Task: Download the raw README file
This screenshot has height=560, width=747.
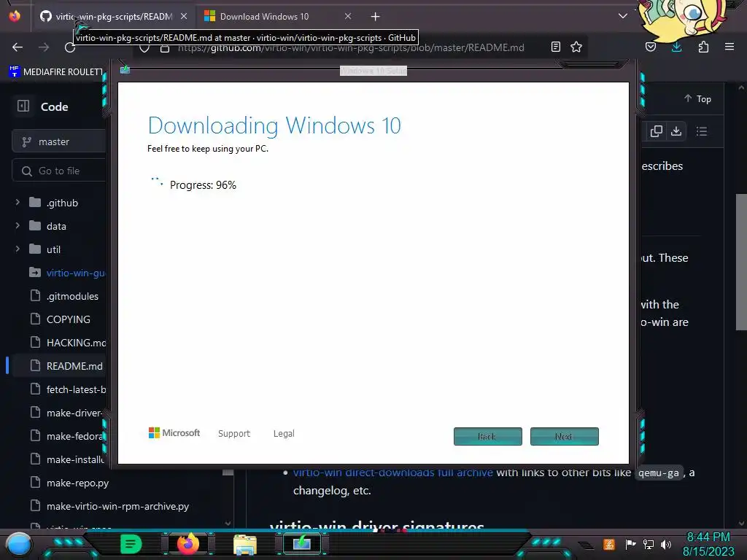Action: point(676,131)
